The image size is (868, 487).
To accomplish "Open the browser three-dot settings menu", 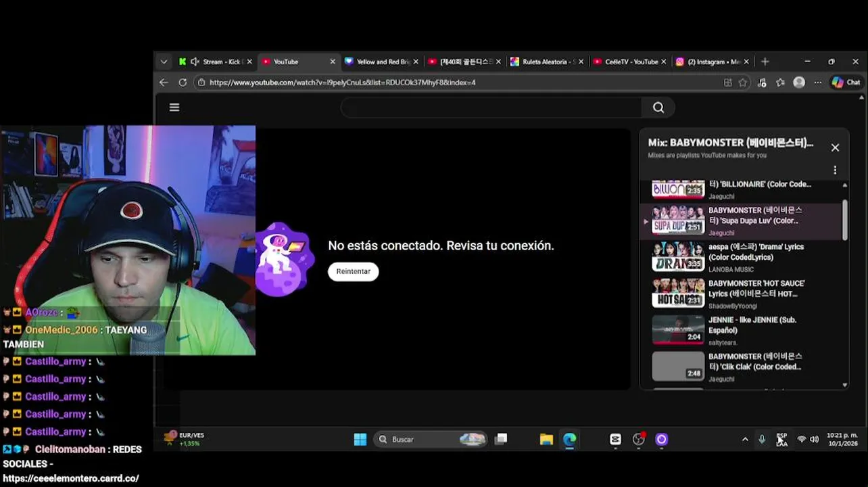I will (817, 83).
